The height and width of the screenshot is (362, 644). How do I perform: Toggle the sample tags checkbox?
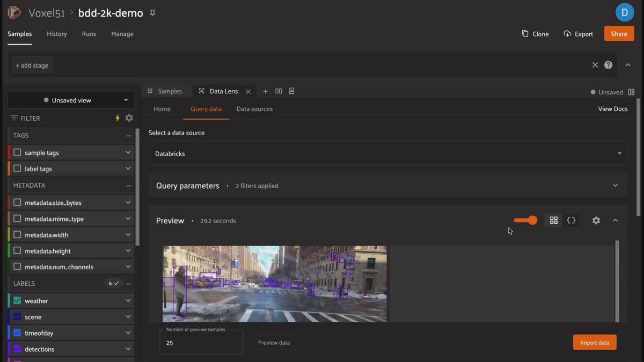coord(17,152)
